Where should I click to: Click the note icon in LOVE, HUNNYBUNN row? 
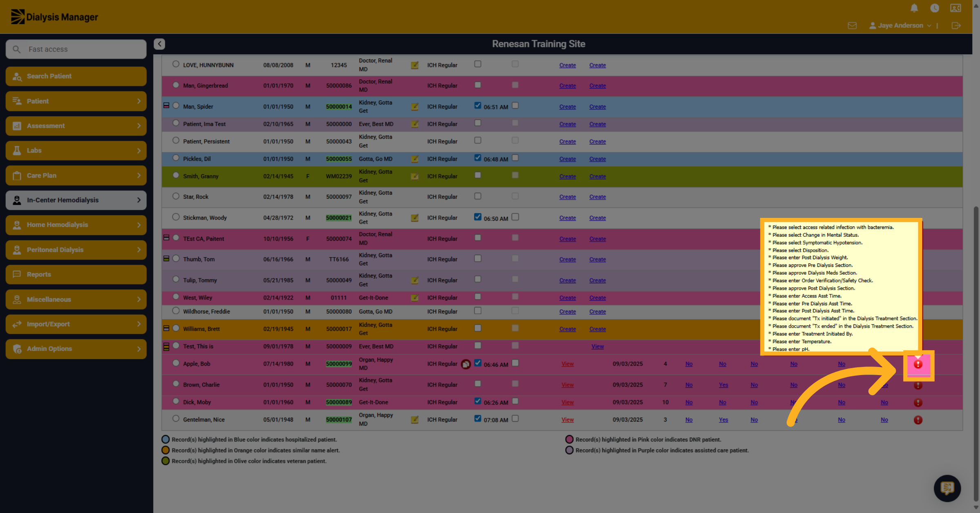(x=414, y=65)
